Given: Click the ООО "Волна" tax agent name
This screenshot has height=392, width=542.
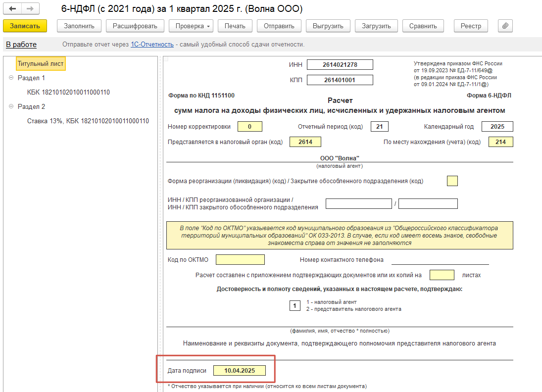Looking at the screenshot, I should [340, 158].
